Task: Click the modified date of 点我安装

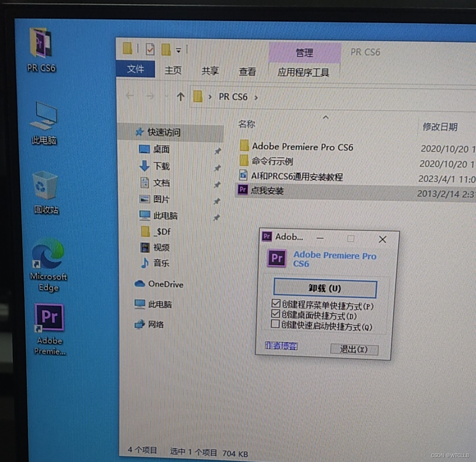Action: (445, 193)
